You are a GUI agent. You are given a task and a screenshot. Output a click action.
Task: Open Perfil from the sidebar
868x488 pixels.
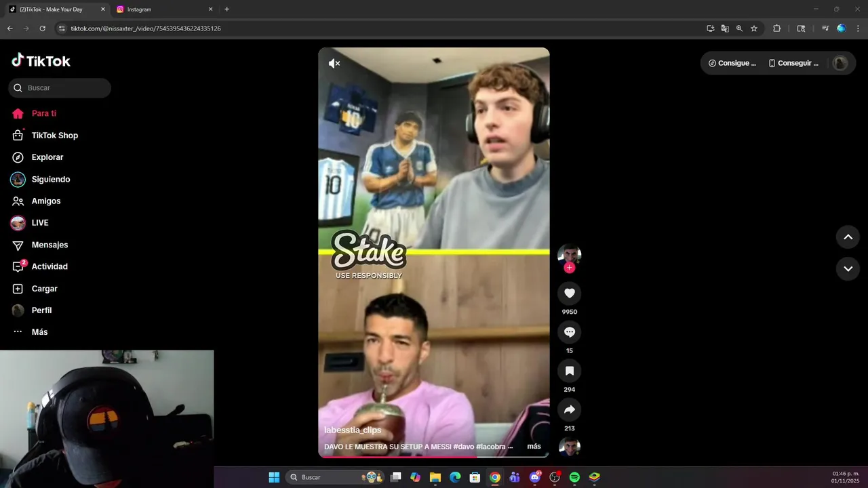[31, 310]
